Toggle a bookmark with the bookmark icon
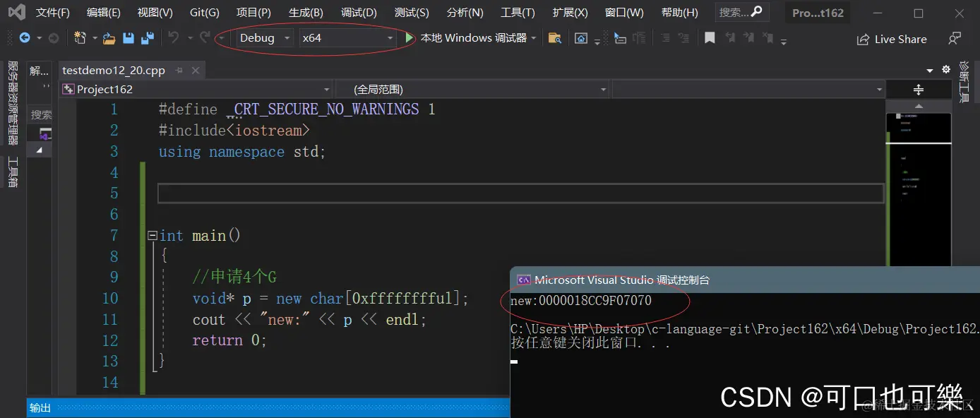The width and height of the screenshot is (980, 418). pyautogui.click(x=710, y=38)
